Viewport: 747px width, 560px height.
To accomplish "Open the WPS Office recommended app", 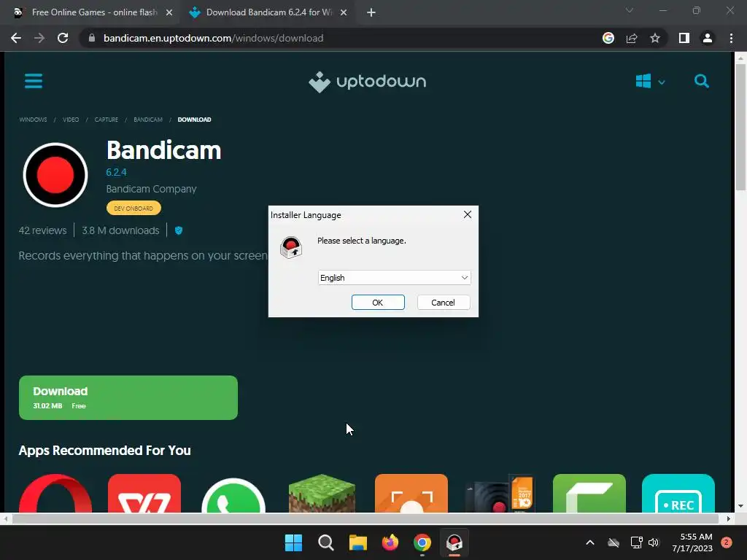I will click(x=144, y=494).
